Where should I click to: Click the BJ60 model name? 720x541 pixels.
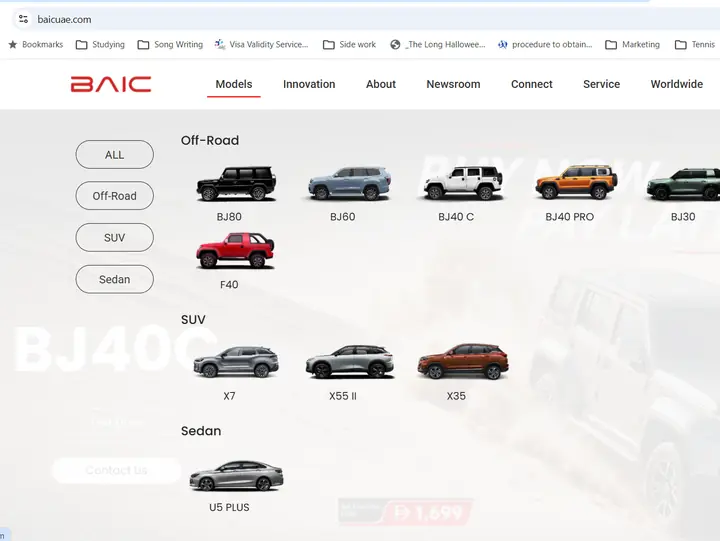[343, 217]
